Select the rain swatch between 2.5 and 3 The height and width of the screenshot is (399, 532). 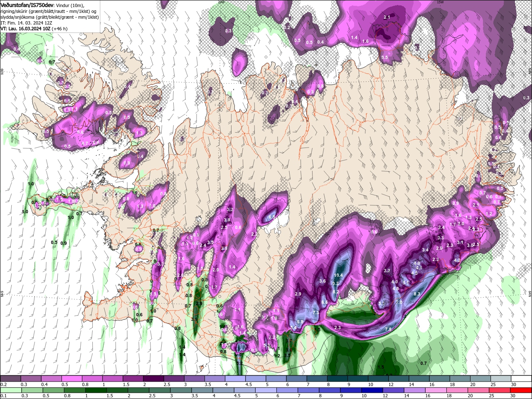coord(160,390)
